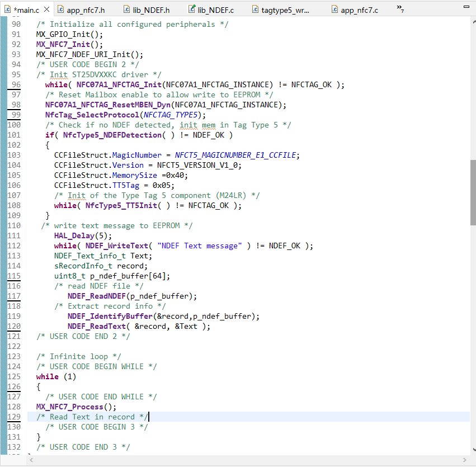Click line number 129 in the gutter
Viewport: 476px width, 467px height.
(14, 417)
